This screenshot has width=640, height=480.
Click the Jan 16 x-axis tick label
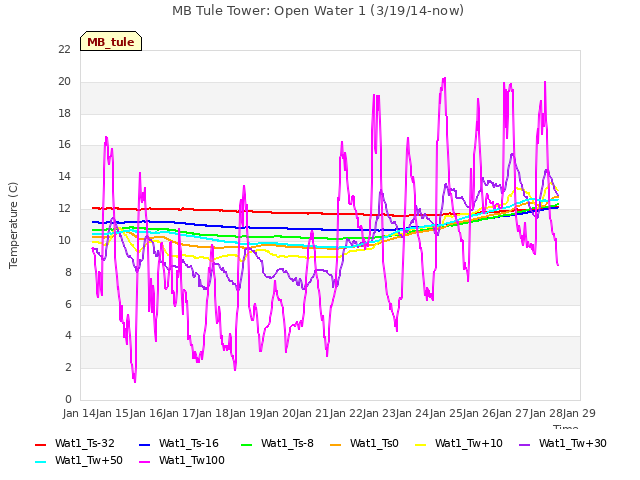tap(146, 413)
